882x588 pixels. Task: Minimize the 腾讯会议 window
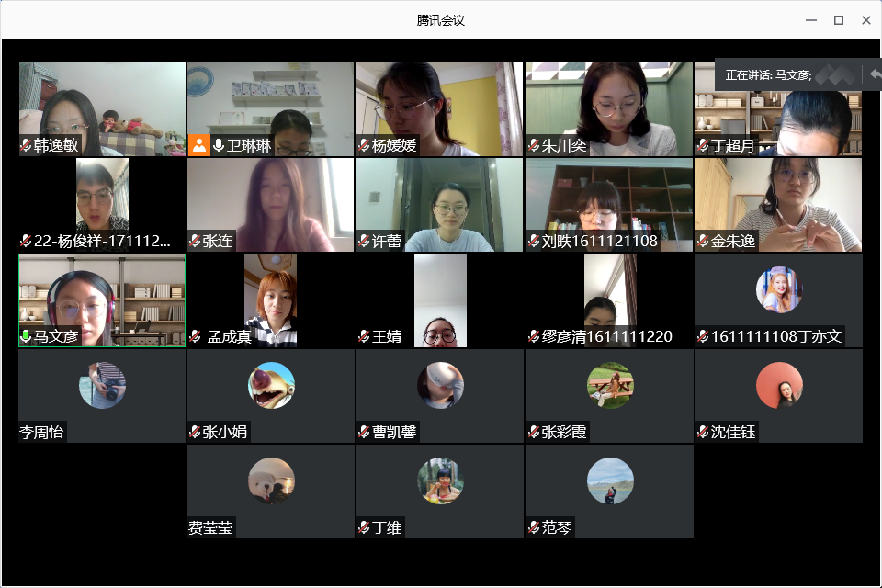(811, 20)
